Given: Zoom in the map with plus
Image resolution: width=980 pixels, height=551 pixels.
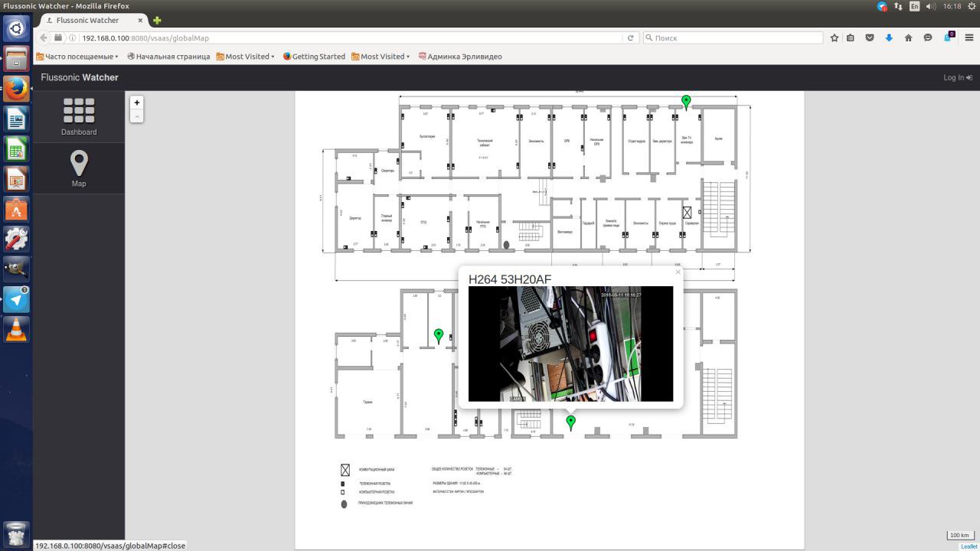Looking at the screenshot, I should 137,103.
